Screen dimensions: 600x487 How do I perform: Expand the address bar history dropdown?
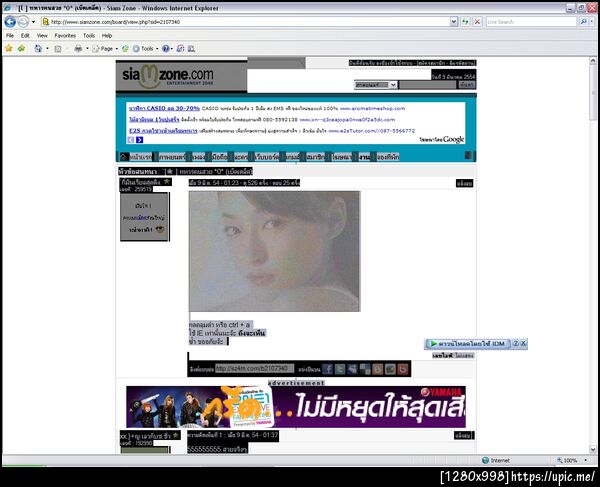click(453, 22)
